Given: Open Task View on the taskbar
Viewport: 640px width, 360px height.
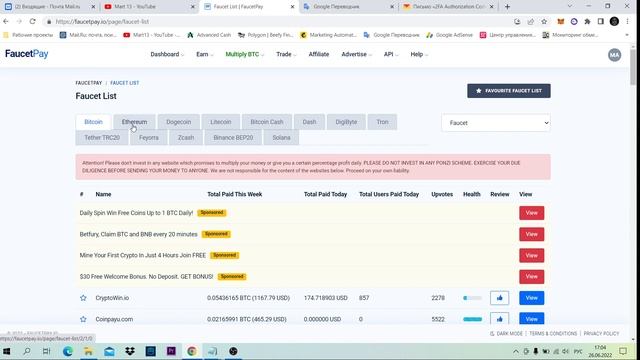Looking at the screenshot, I should [x=47, y=351].
